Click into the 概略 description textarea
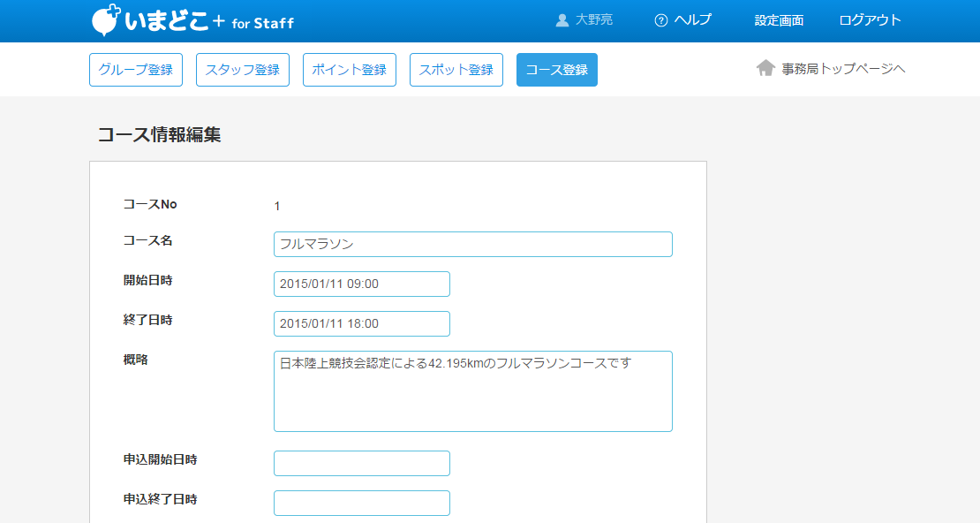The height and width of the screenshot is (523, 980). click(x=473, y=391)
